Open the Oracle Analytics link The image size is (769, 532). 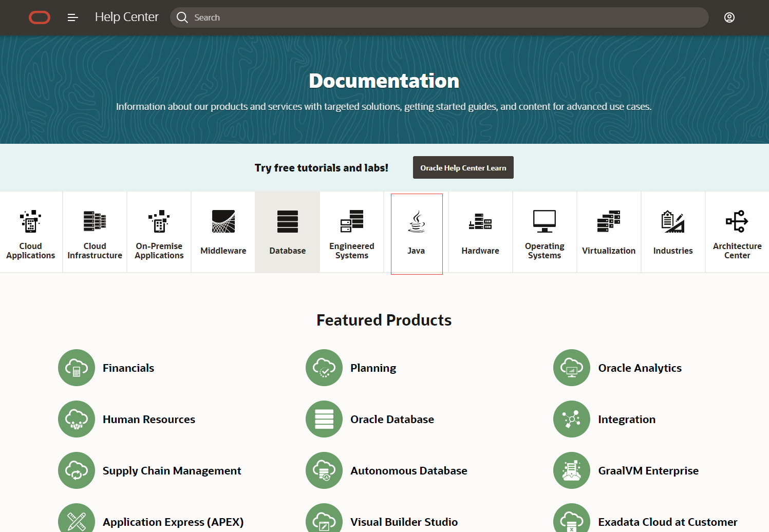tap(640, 368)
